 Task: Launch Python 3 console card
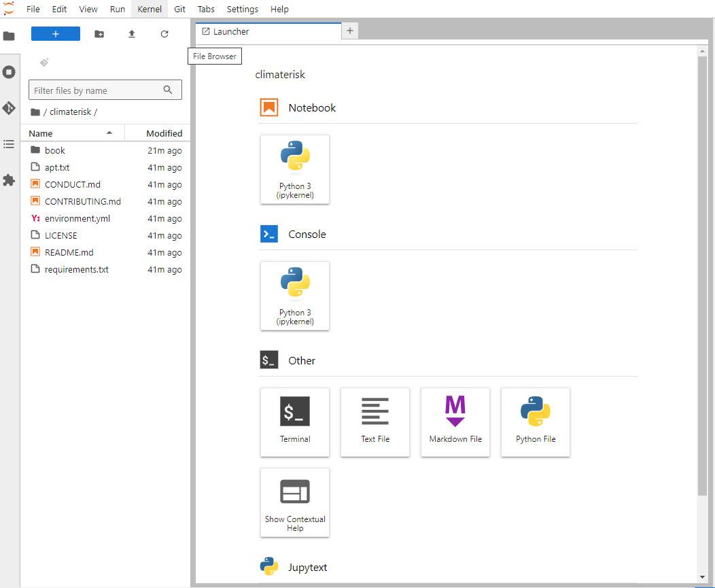coord(295,296)
